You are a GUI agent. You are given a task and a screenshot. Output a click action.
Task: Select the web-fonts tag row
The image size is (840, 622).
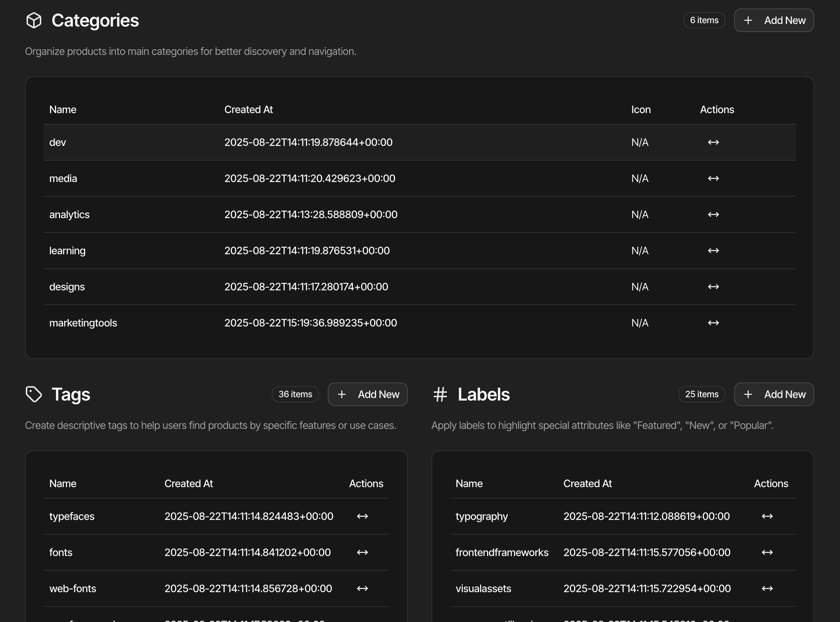pos(188,588)
